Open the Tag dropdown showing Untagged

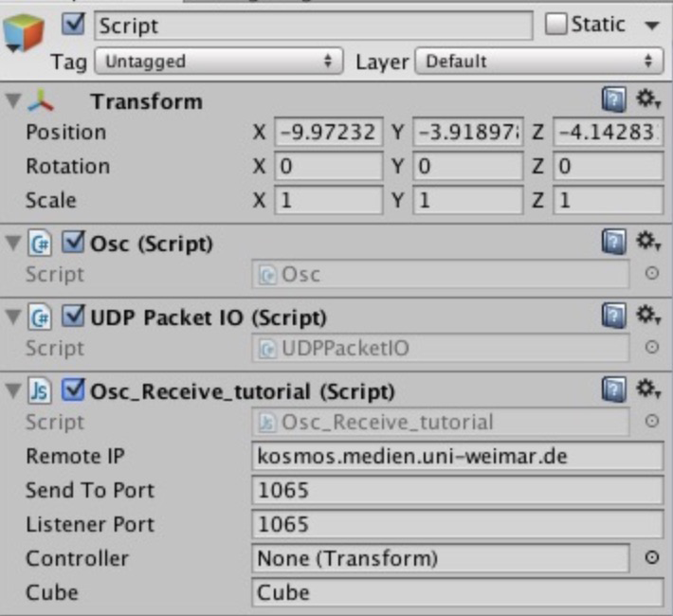click(x=219, y=62)
